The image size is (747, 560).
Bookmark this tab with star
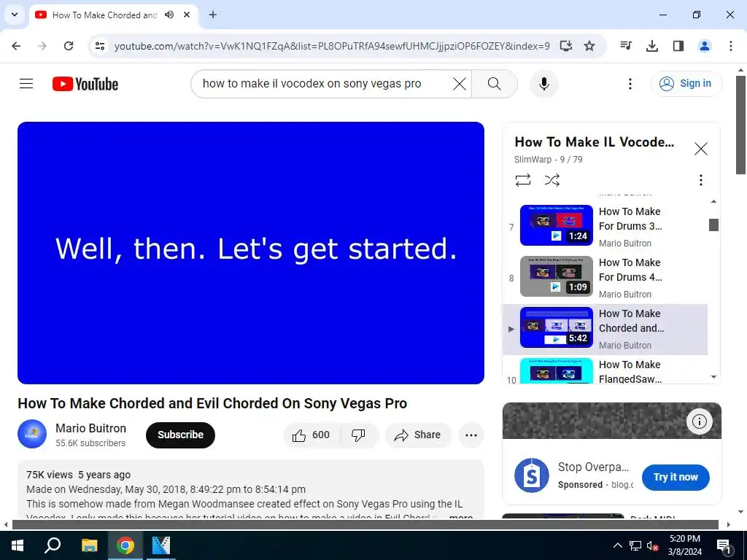(589, 46)
